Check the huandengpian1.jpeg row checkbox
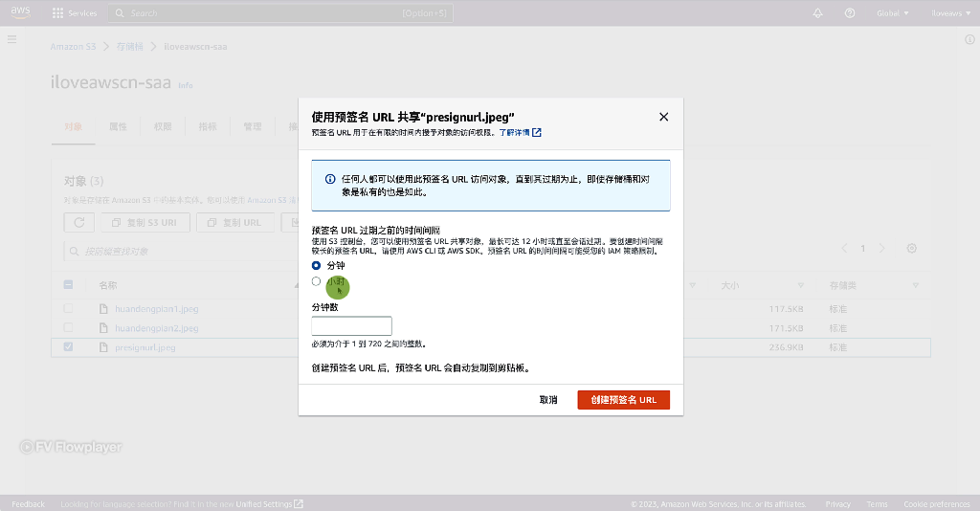Viewport: 980px width, 511px height. point(68,308)
